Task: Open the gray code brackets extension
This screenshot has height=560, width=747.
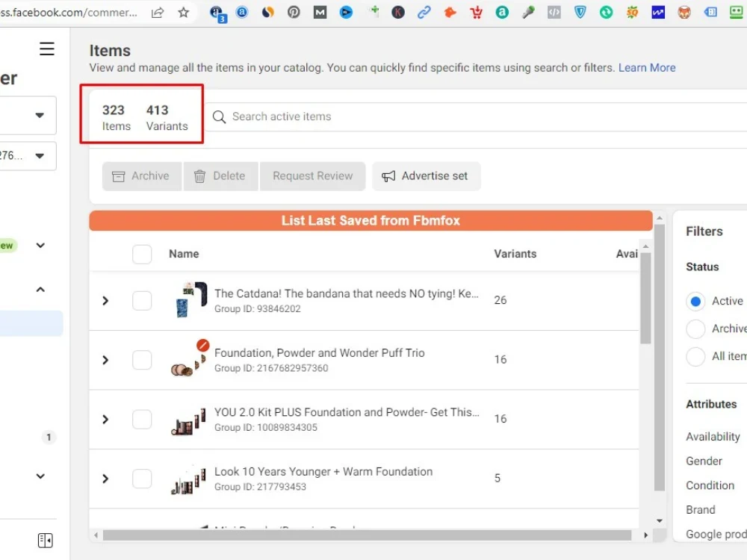Action: [x=554, y=12]
